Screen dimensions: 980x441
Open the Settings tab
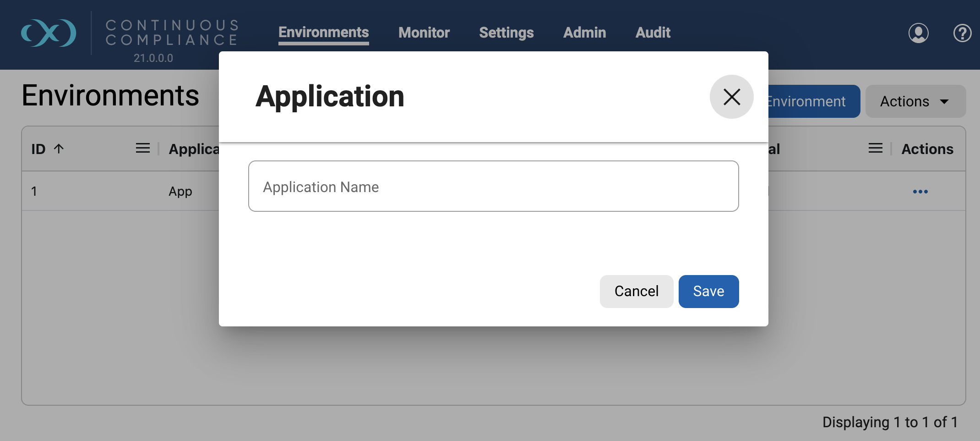pyautogui.click(x=506, y=33)
